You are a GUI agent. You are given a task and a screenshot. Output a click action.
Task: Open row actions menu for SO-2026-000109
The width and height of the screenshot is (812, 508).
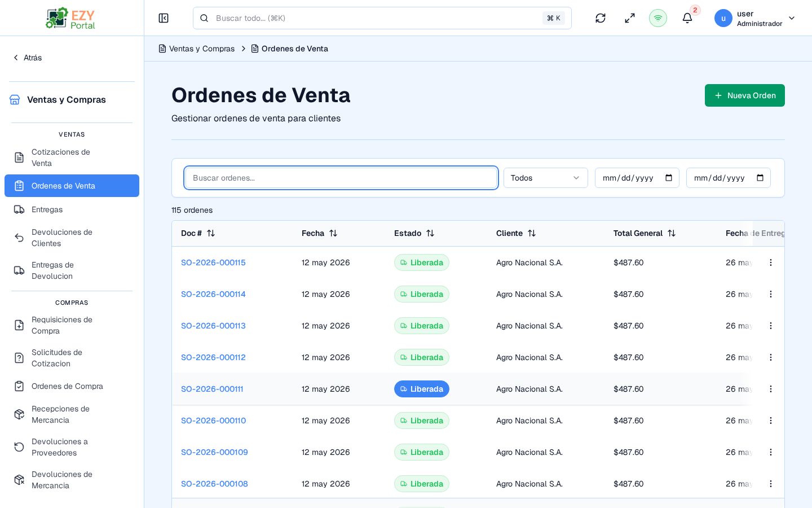[x=771, y=452]
